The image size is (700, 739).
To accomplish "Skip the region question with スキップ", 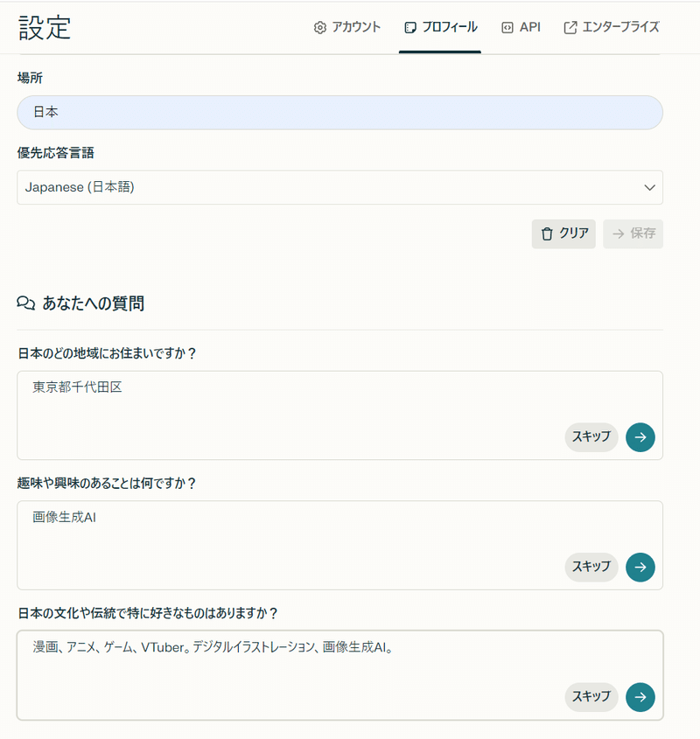I will pyautogui.click(x=591, y=437).
